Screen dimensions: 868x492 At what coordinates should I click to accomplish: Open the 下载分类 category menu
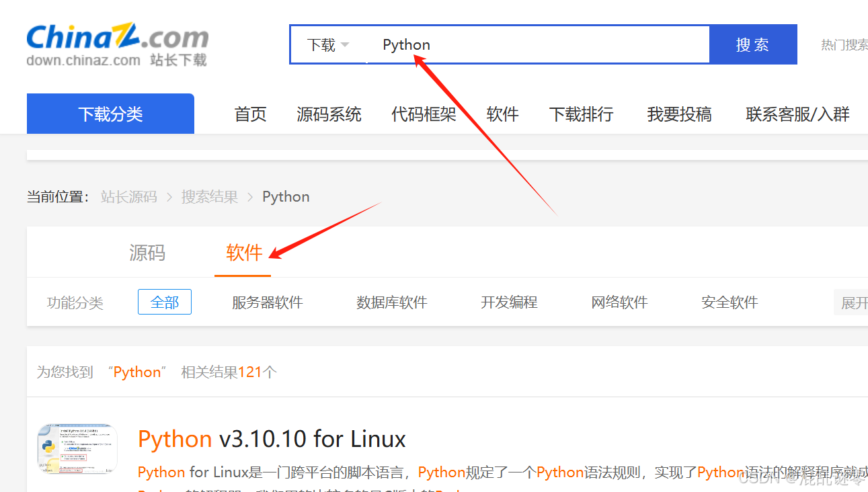(110, 114)
